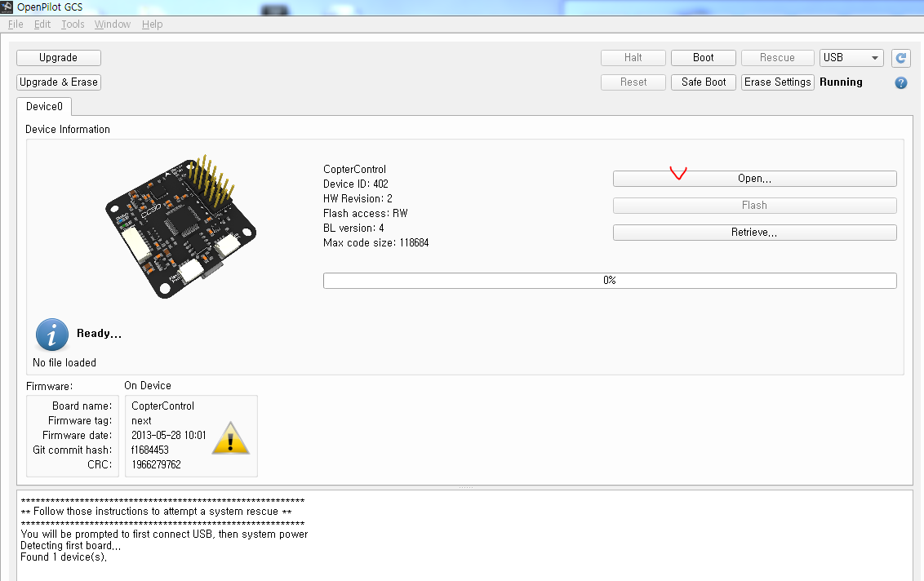Click the Upgrade button
The image size is (924, 581).
pos(58,58)
